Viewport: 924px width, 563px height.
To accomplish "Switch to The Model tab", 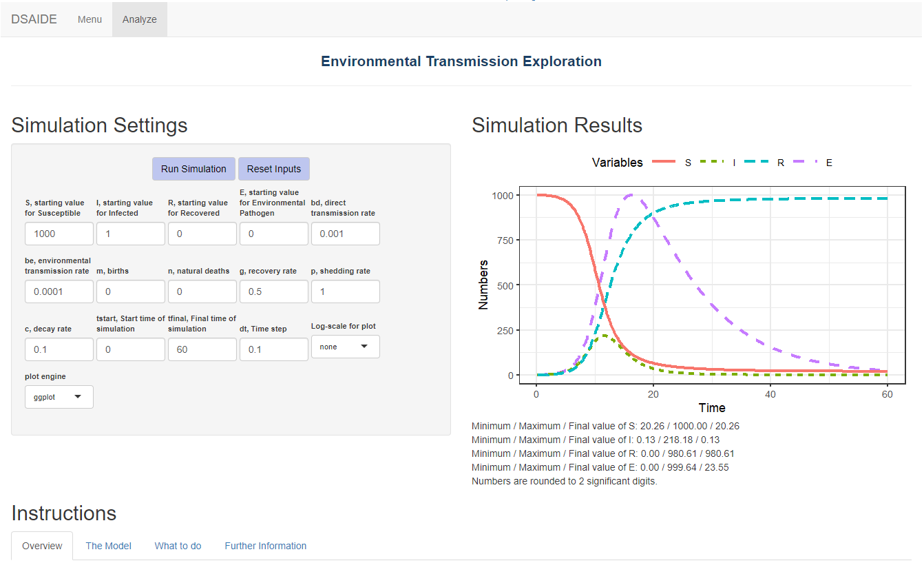I will coord(109,546).
